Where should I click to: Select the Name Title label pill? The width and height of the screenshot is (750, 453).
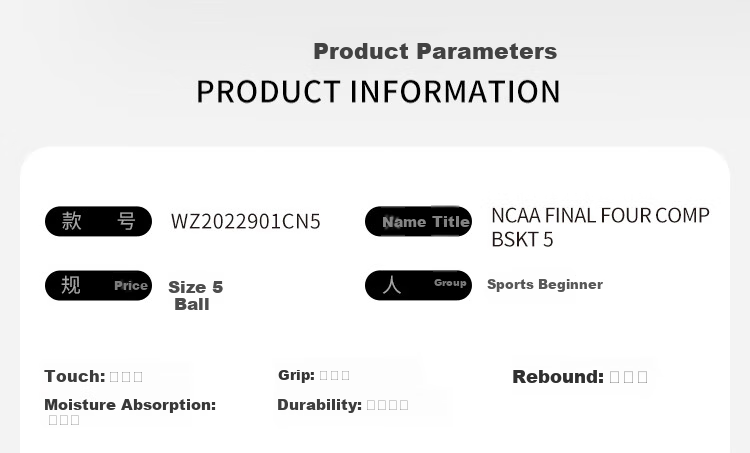coord(419,221)
